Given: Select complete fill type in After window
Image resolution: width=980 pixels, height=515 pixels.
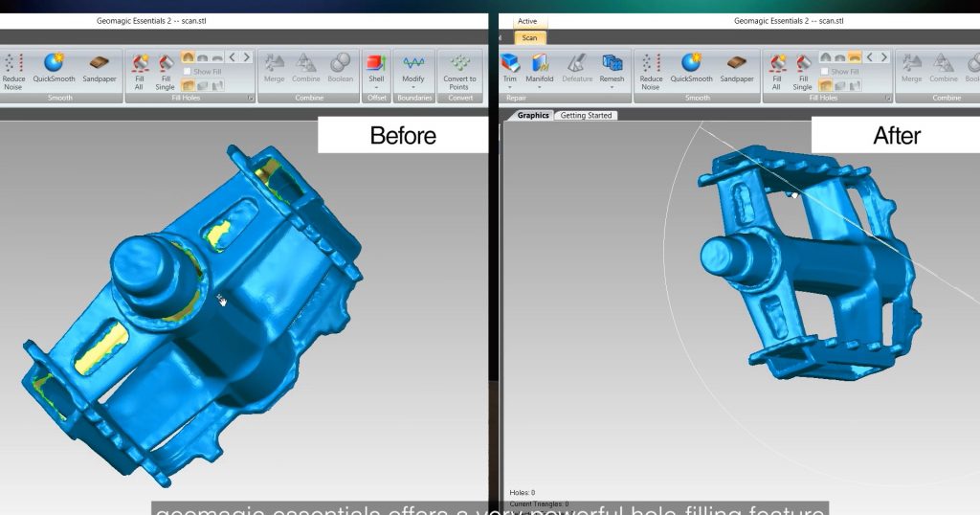Looking at the screenshot, I should click(x=825, y=85).
